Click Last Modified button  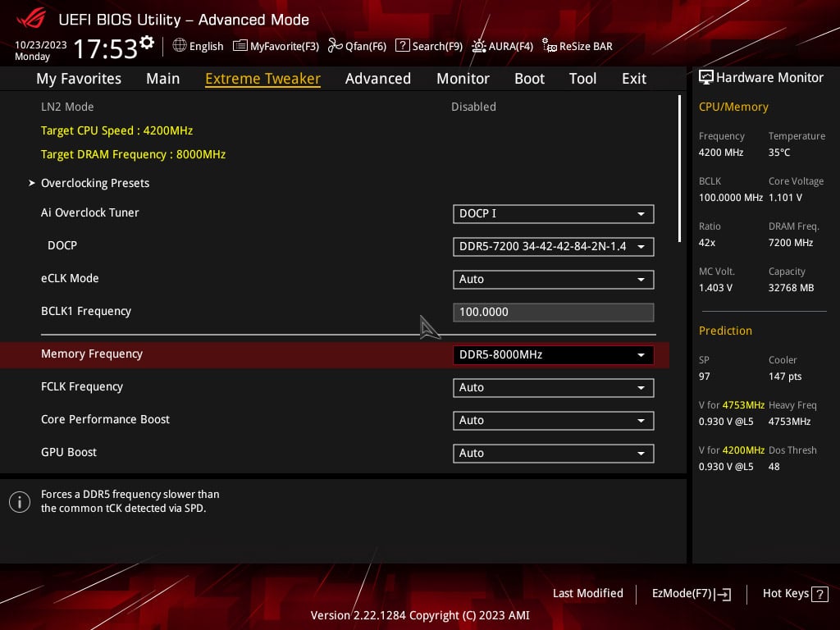tap(587, 594)
